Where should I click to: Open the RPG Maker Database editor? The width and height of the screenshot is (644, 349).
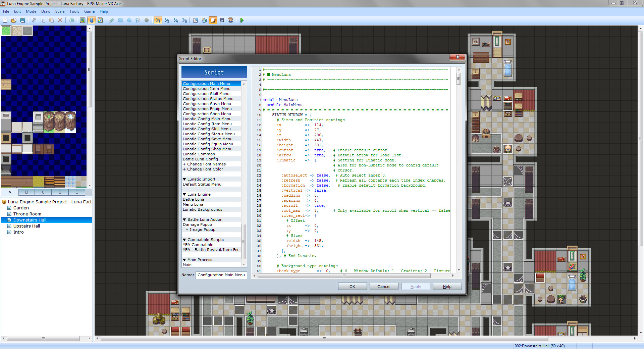tap(195, 20)
